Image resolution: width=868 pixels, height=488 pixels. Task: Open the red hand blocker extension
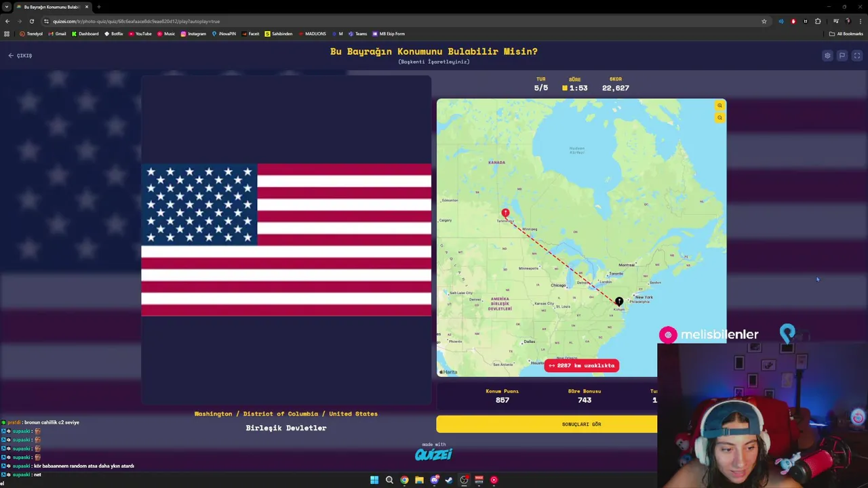[x=793, y=21]
